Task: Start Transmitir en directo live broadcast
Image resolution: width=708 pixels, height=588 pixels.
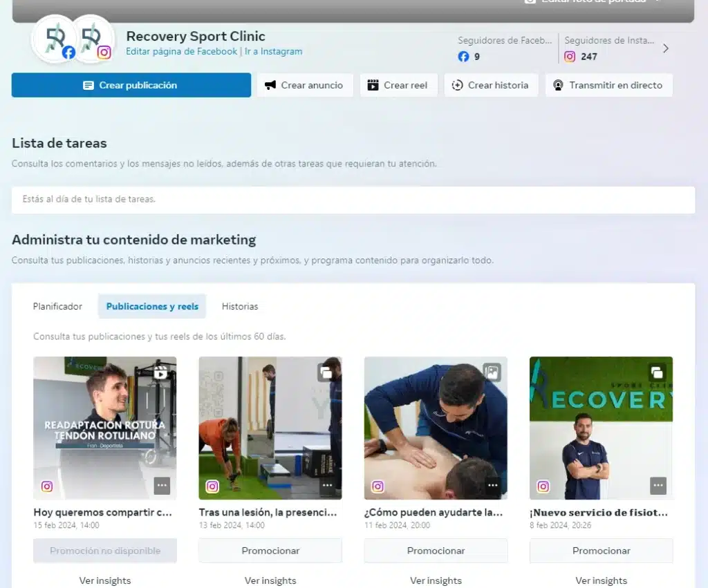Action: tap(608, 85)
